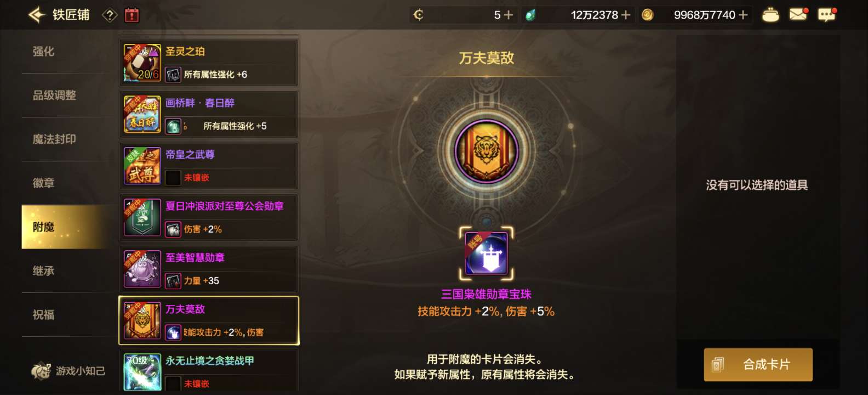Open the chat speech bubble icon

826,14
